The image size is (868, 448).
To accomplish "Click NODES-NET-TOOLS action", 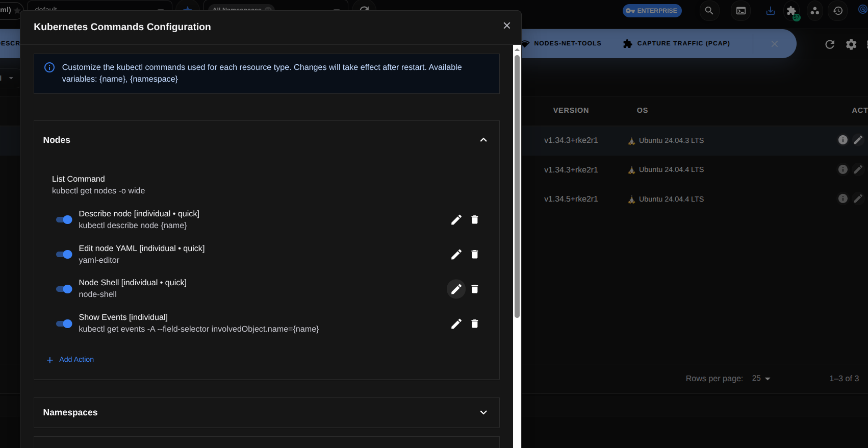I will (561, 43).
